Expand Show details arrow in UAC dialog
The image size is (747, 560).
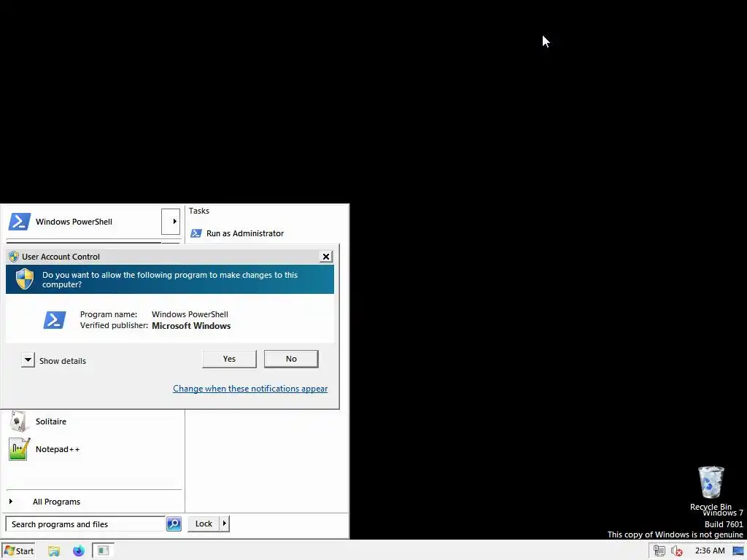(28, 360)
